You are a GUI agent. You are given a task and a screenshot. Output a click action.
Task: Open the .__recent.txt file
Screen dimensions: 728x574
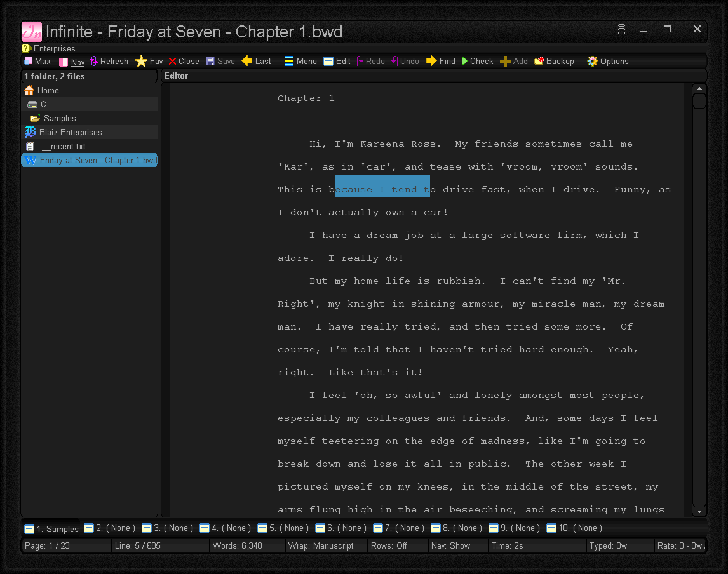90,146
